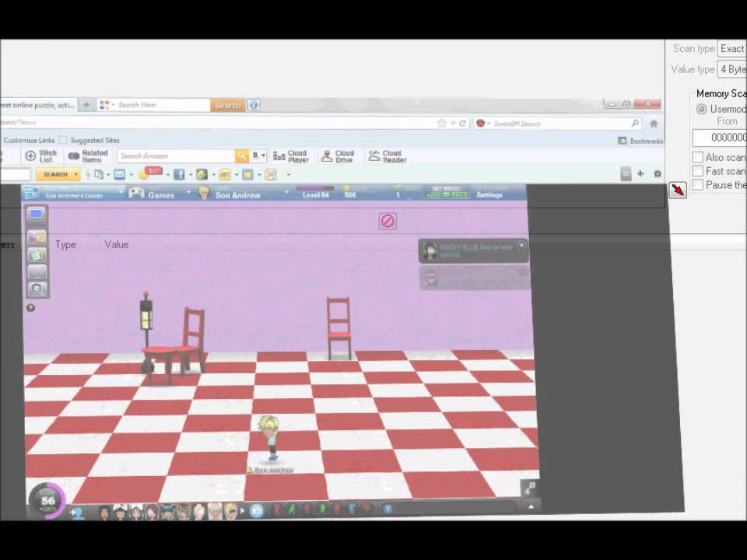Click the Facebook icon in the toolbar
Screen dimensions: 747x560
tap(179, 174)
